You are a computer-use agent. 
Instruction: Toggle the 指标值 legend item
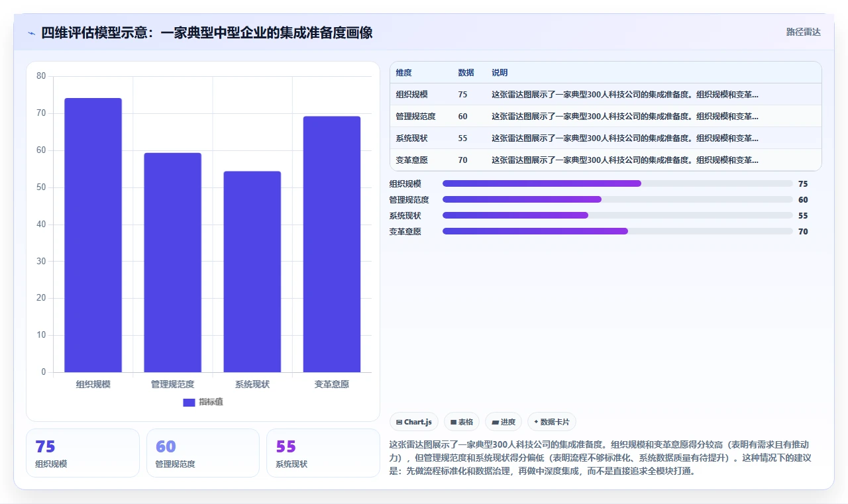(203, 402)
